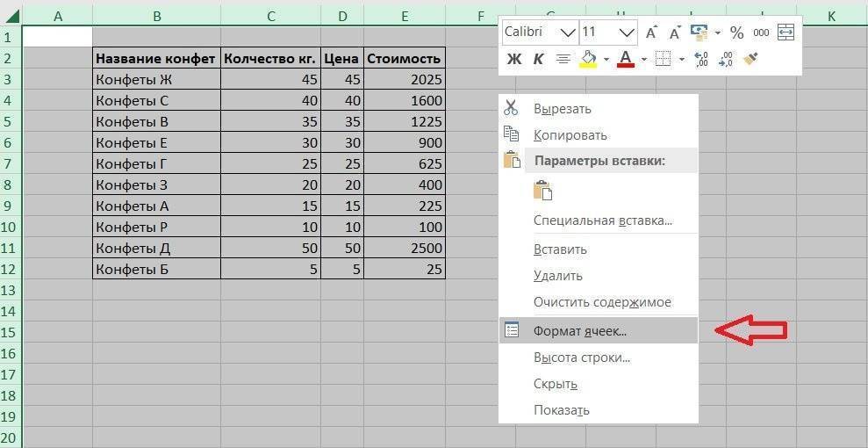Select the cell Конфеты В

(x=156, y=122)
